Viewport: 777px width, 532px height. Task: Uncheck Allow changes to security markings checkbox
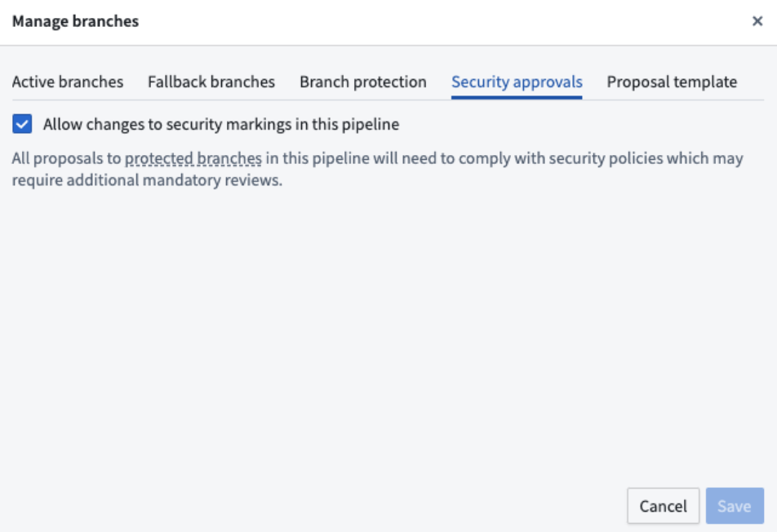pyautogui.click(x=22, y=124)
